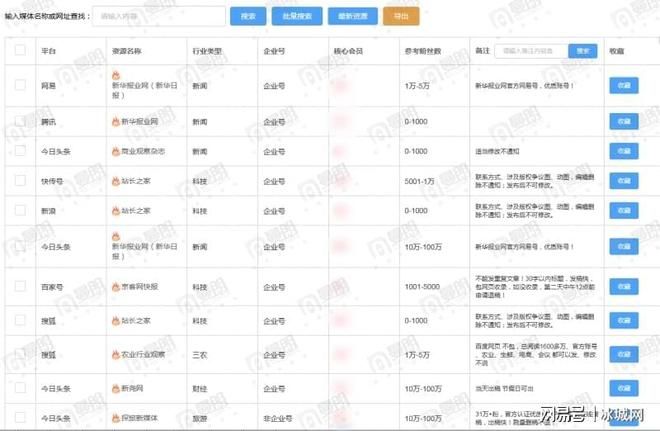Check the 新商网 row checkbox
Viewport: 660px width, 431px height.
click(20, 388)
